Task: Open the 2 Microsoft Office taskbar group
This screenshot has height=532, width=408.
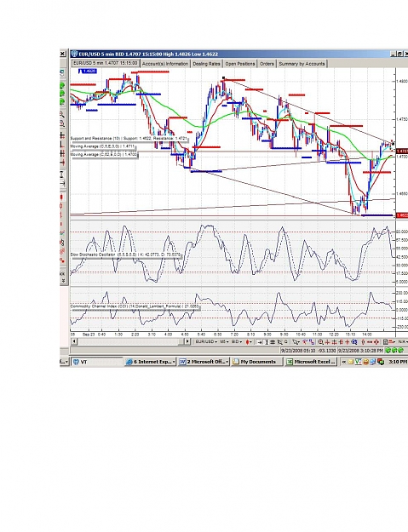Action: 204,362
